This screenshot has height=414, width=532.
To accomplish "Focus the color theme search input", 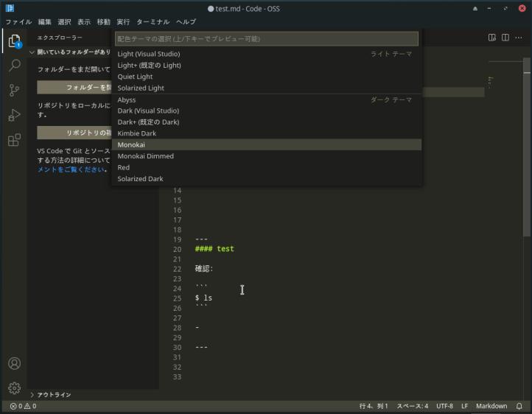I will point(266,39).
